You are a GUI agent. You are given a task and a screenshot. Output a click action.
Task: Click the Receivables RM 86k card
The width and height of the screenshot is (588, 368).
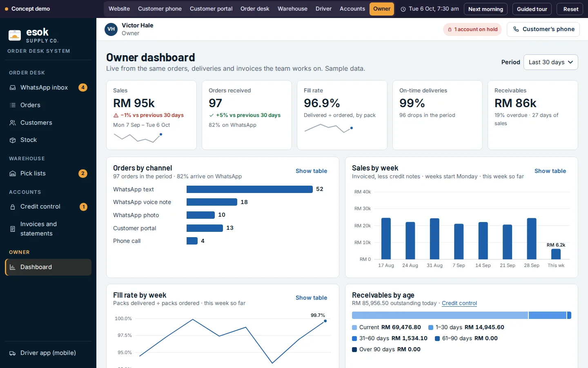[x=533, y=115]
